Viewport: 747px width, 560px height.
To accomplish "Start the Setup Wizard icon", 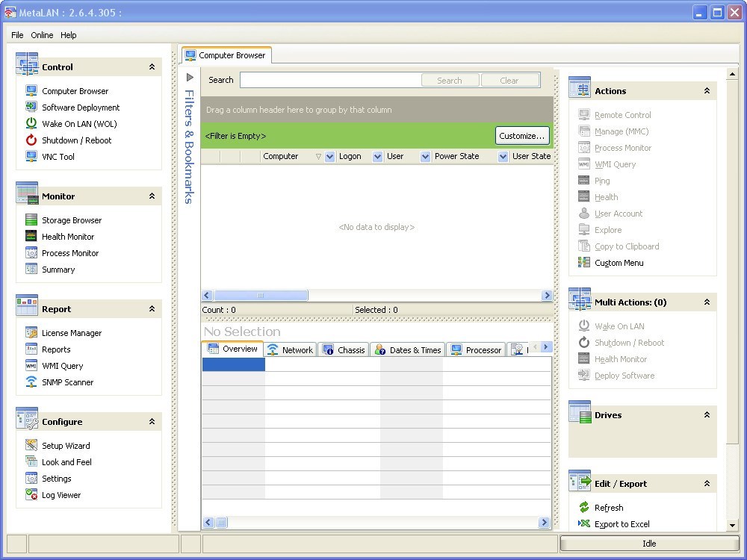I will click(x=31, y=445).
